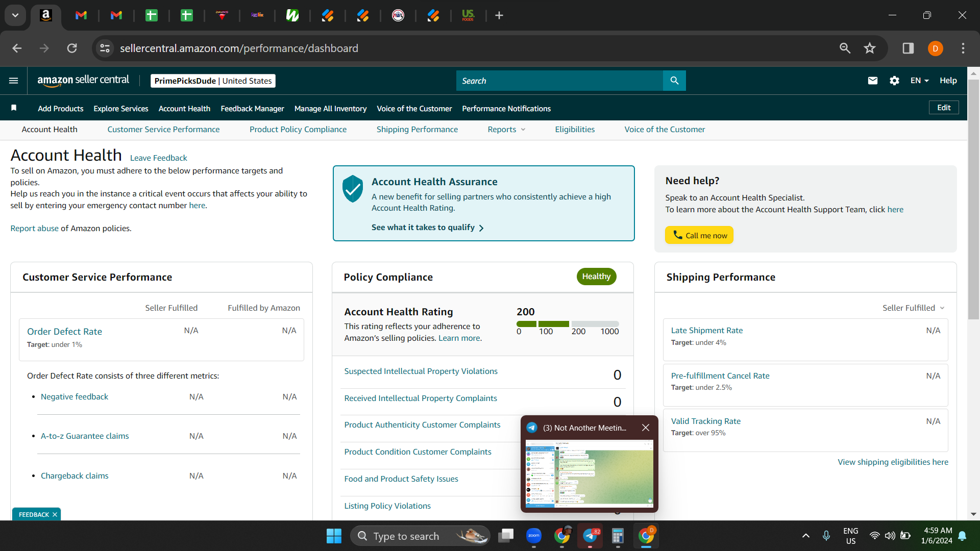This screenshot has width=980, height=551.
Task: Open Calculator from the taskbar
Action: tap(618, 536)
